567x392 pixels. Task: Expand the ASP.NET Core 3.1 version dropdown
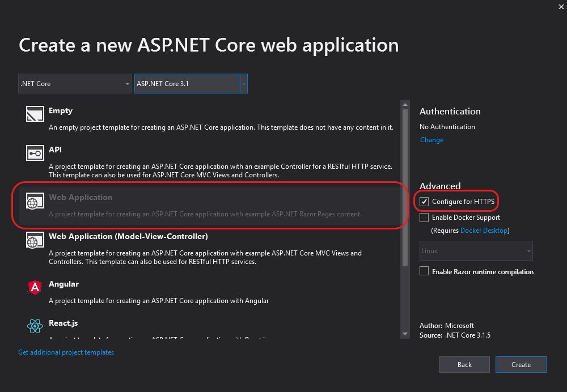pyautogui.click(x=243, y=84)
